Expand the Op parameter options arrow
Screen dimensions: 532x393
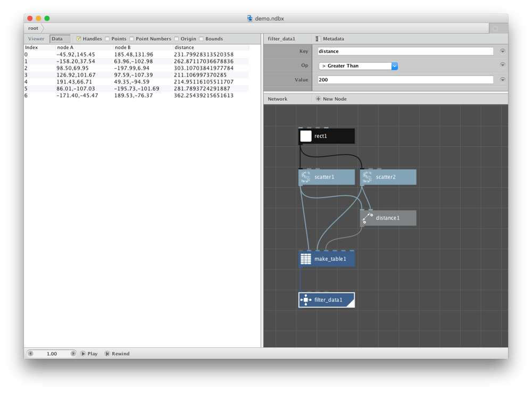tap(503, 65)
